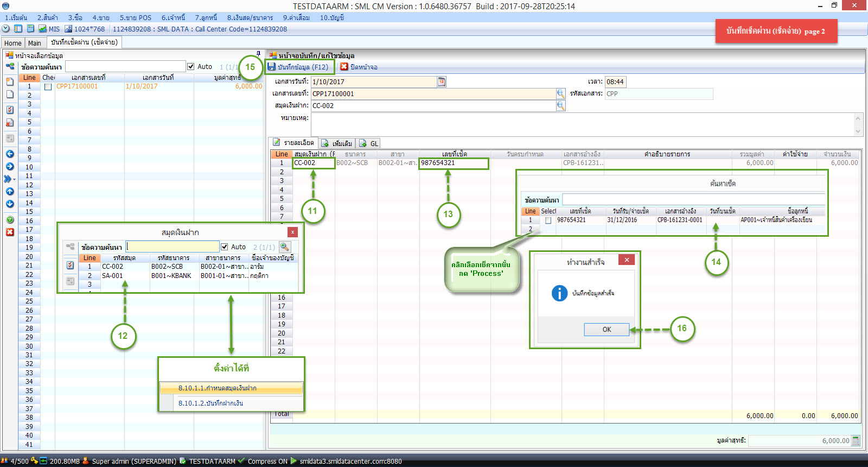Click the search icon beside document number
Screen dimensions: 868x467
click(x=560, y=93)
